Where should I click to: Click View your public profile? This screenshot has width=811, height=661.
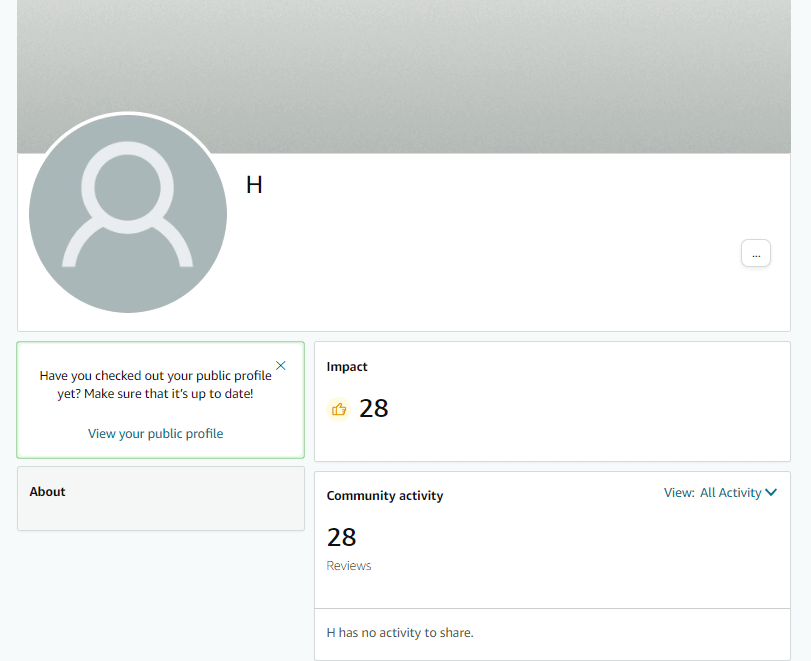pos(155,433)
